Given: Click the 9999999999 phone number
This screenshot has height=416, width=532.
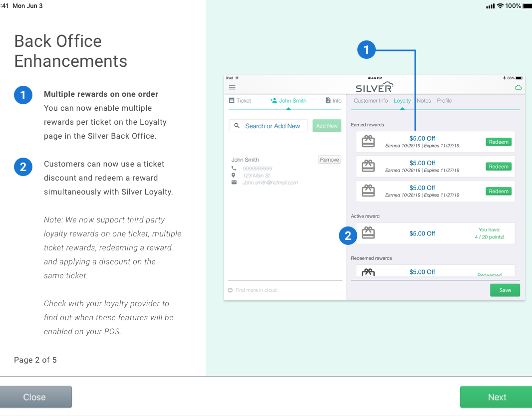Looking at the screenshot, I should (x=258, y=168).
